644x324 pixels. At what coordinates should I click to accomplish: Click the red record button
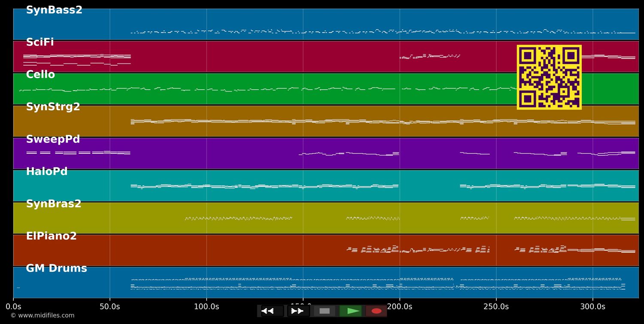pos(377,311)
